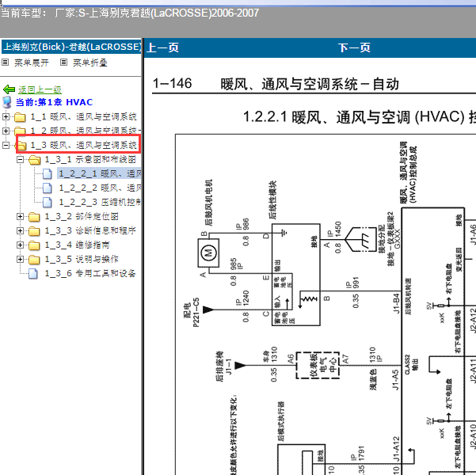Open 1_1 暖风、通风与空调系统 tree item
The image size is (476, 475).
tap(83, 117)
